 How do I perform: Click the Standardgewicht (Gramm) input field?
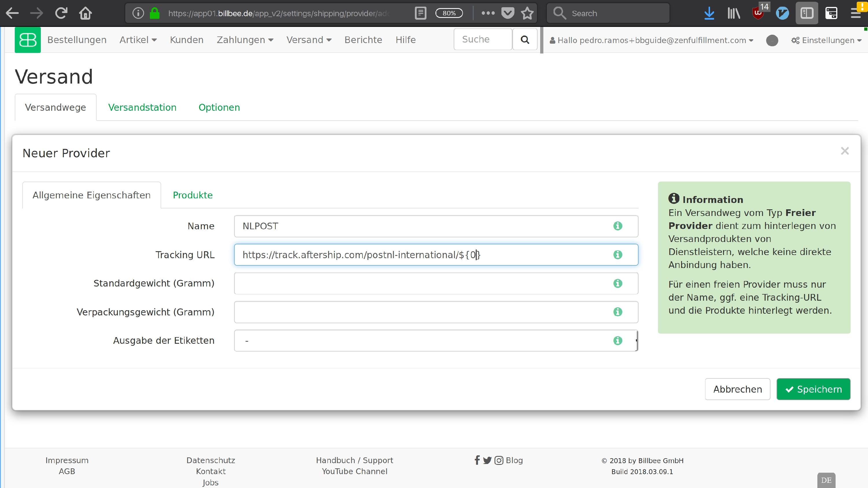421,283
